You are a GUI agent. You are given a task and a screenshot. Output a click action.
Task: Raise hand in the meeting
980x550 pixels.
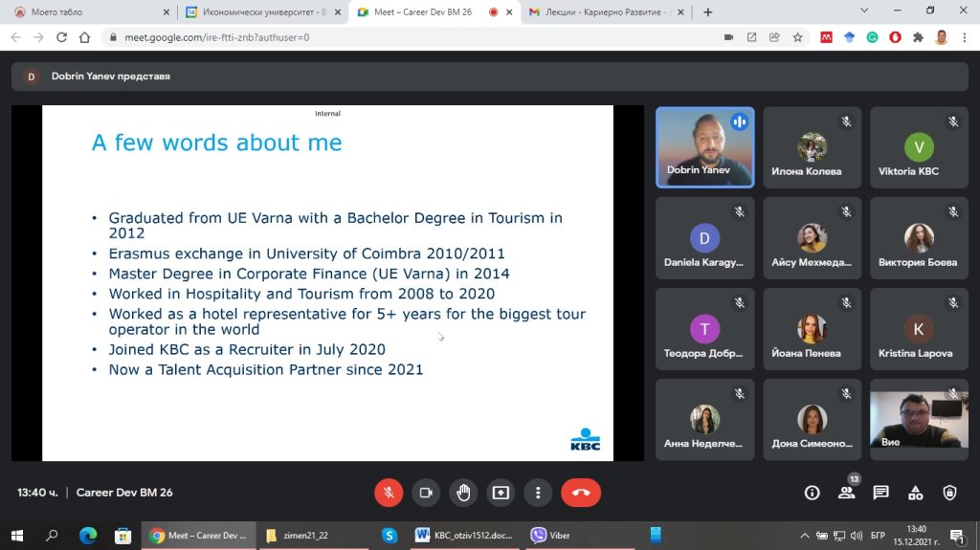463,493
